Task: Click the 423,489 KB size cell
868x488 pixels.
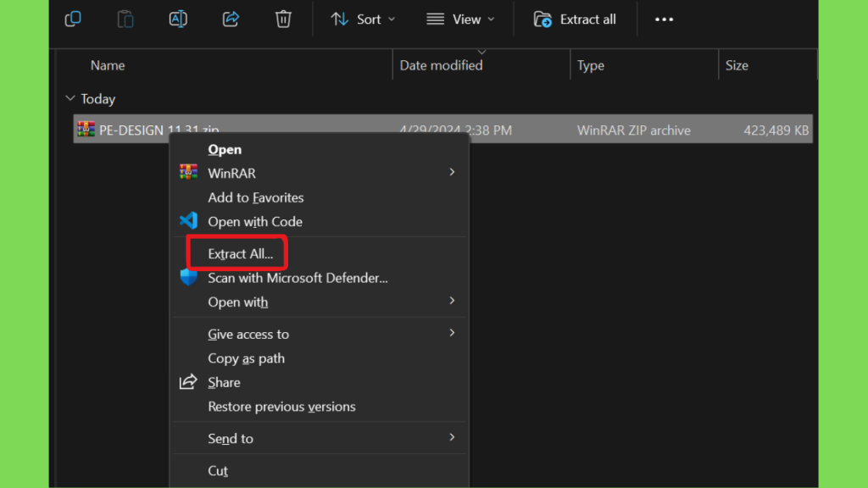Action: click(776, 130)
